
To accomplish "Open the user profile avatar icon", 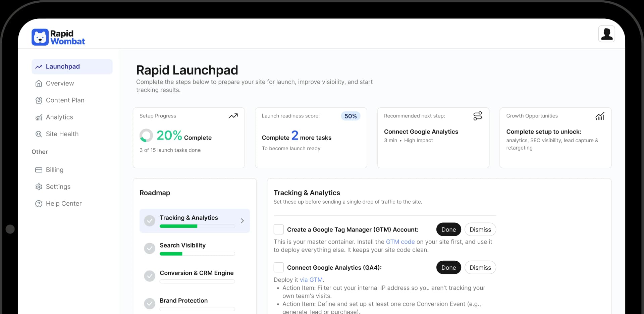I will (606, 34).
